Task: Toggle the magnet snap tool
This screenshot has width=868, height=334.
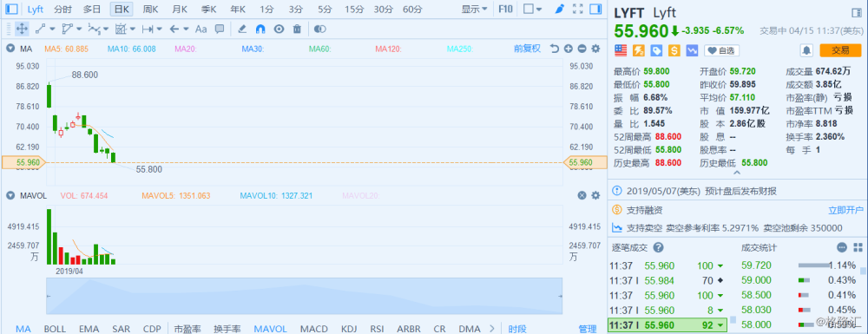Action: [x=260, y=29]
